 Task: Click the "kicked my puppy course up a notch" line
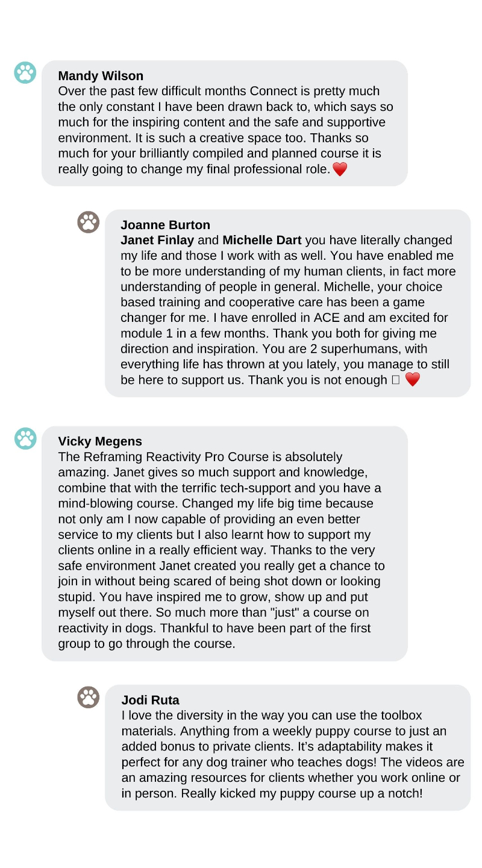click(x=272, y=793)
